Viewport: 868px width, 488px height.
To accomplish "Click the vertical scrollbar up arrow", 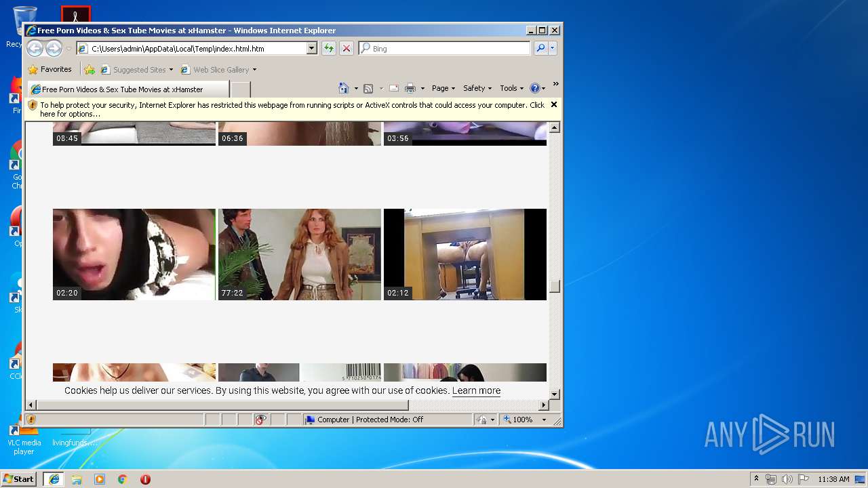I will tap(554, 127).
